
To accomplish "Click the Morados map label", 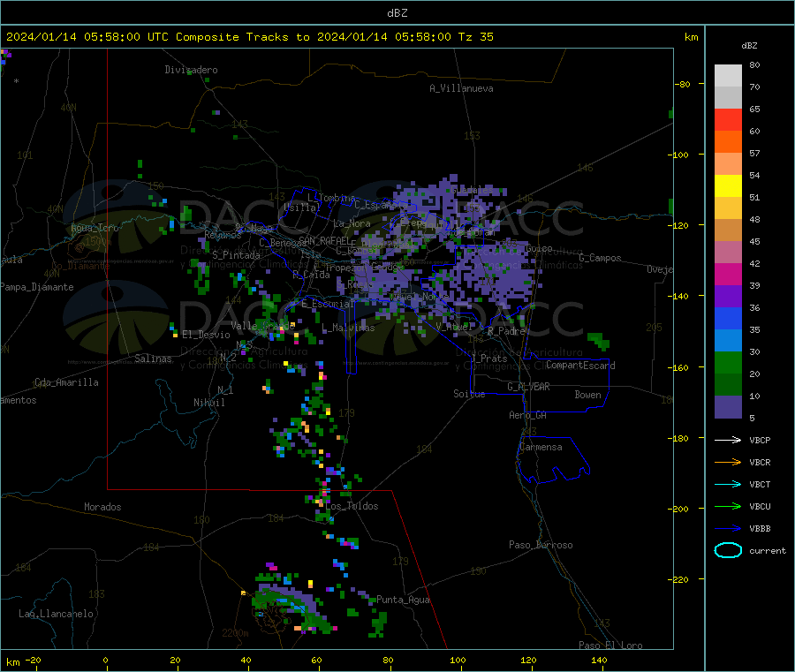I will [102, 507].
